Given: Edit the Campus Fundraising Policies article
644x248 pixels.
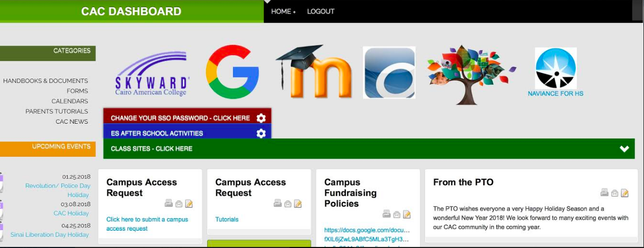Looking at the screenshot, I should 407,214.
